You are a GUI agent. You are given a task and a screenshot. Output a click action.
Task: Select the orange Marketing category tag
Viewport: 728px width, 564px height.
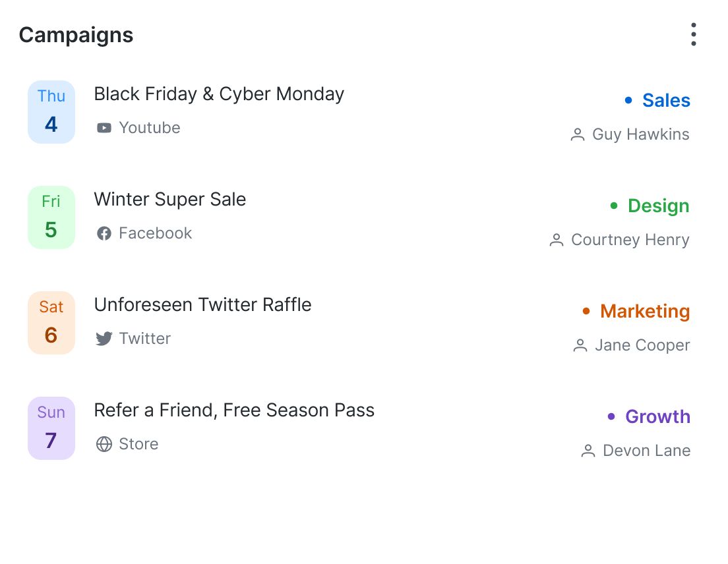pos(644,312)
